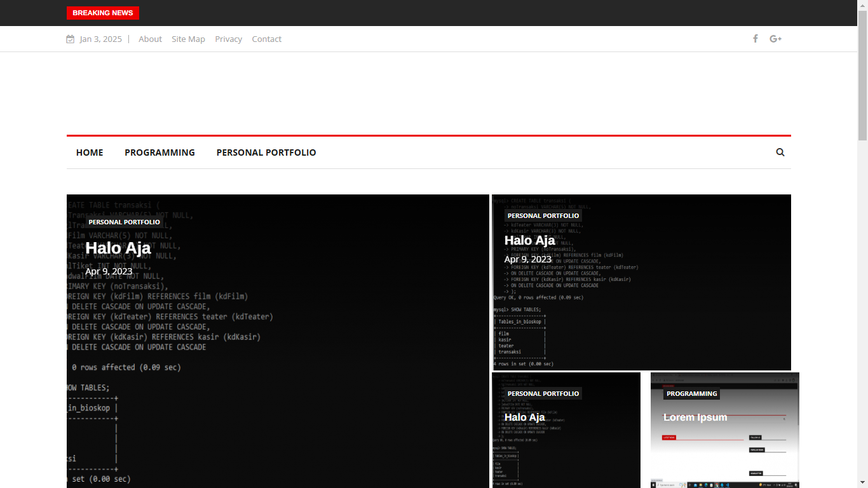Open the Facebook social icon link
Image resolution: width=868 pixels, height=488 pixels.
(755, 39)
